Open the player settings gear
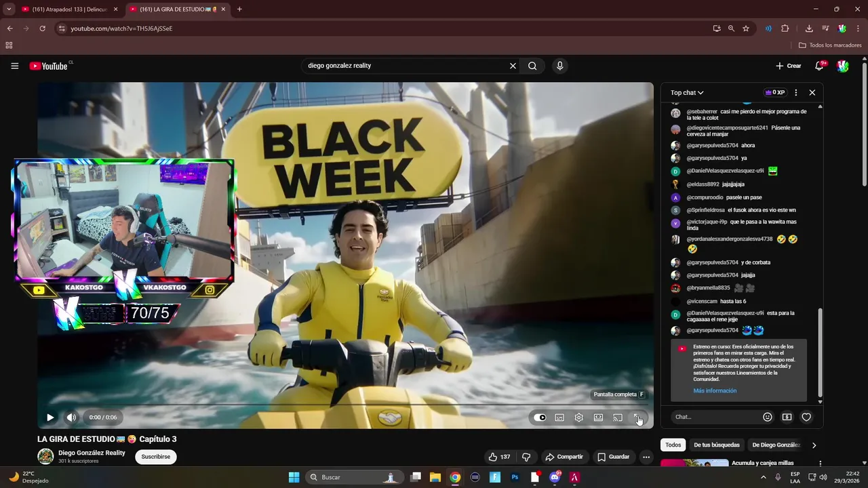868x488 pixels. pyautogui.click(x=579, y=418)
